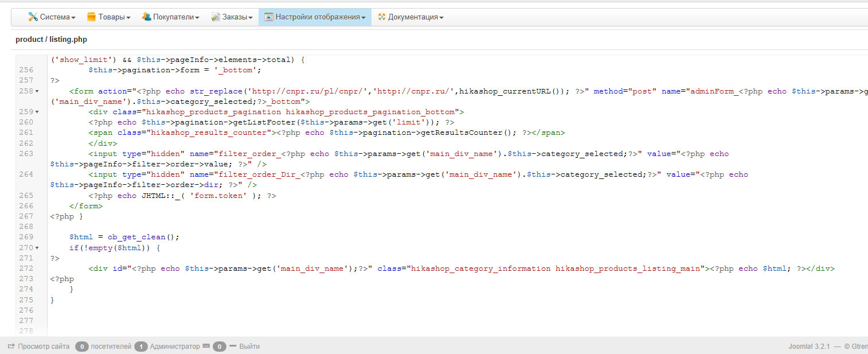This screenshot has height=354, width=868.
Task: Collapse the code fold at line 258
Action: [38, 91]
